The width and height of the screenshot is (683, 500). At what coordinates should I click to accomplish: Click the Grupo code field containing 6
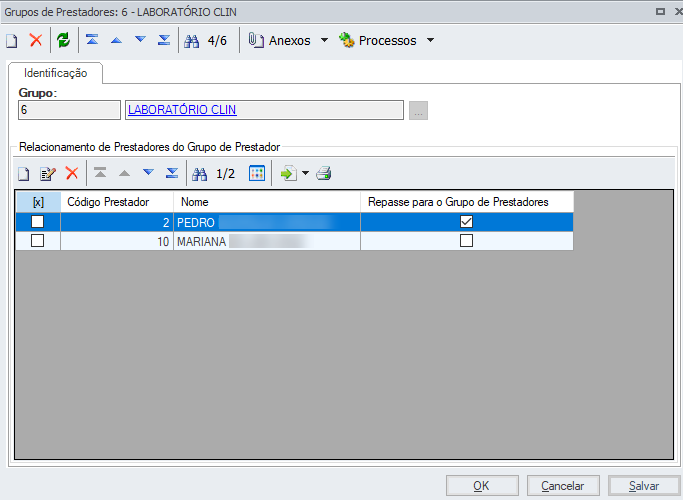point(69,110)
